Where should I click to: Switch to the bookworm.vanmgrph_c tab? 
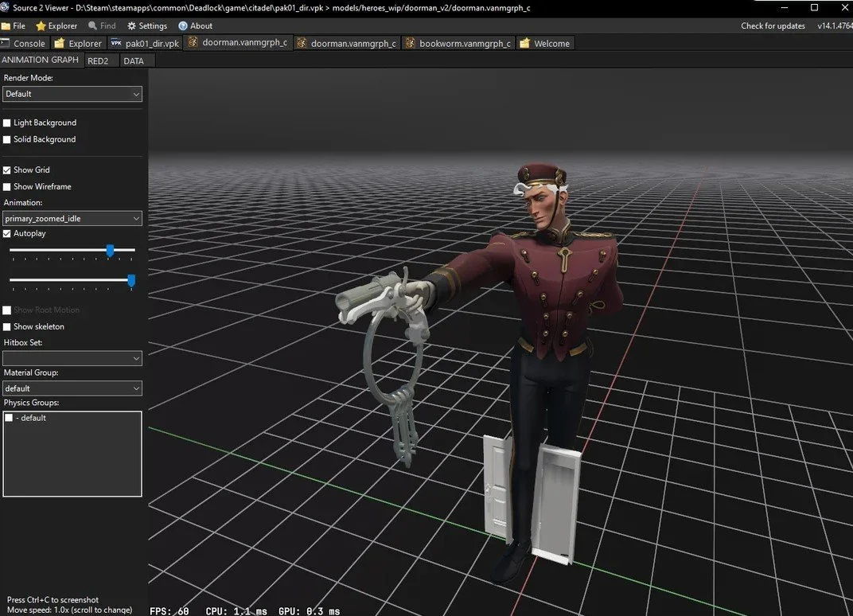(458, 44)
